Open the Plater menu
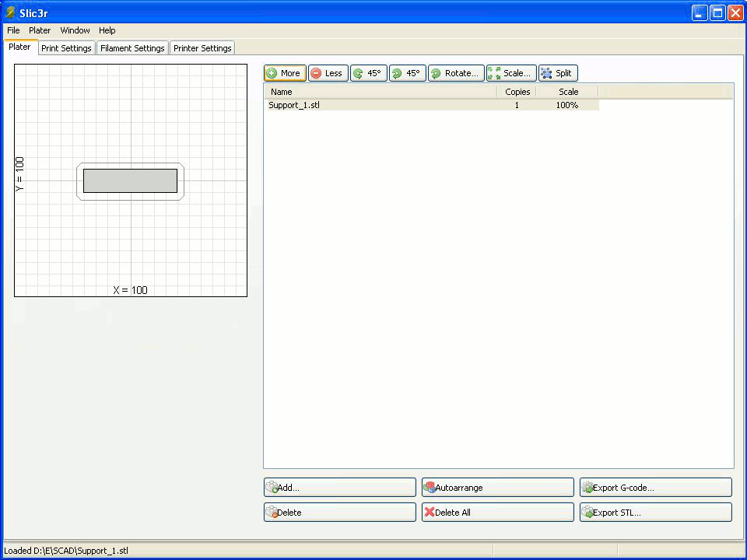This screenshot has width=747, height=560. 40,30
